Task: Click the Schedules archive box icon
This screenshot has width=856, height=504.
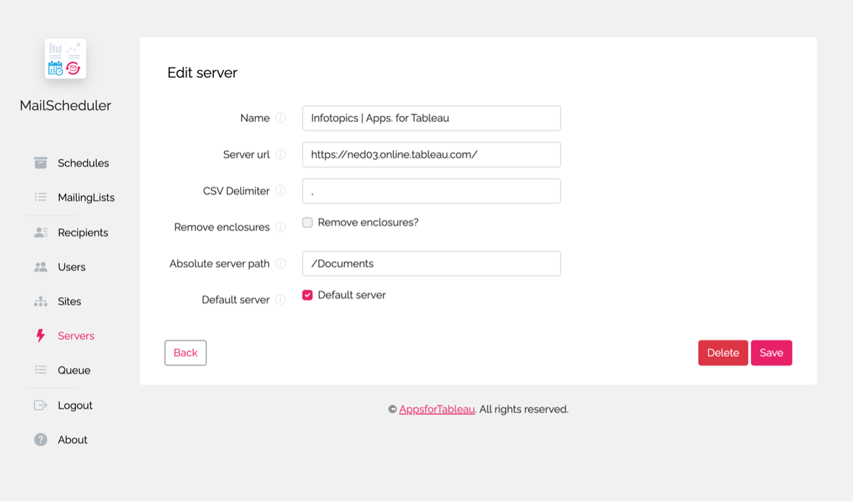Action: pos(41,163)
